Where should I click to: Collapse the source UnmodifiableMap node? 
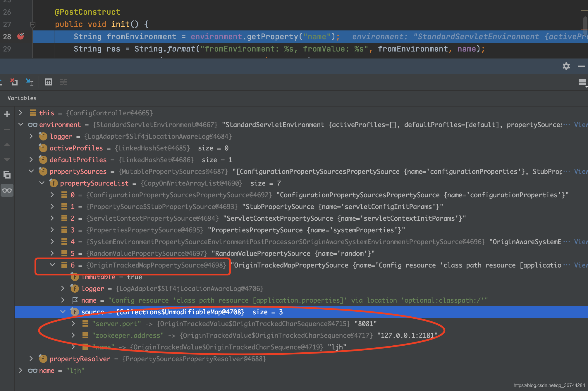[63, 312]
